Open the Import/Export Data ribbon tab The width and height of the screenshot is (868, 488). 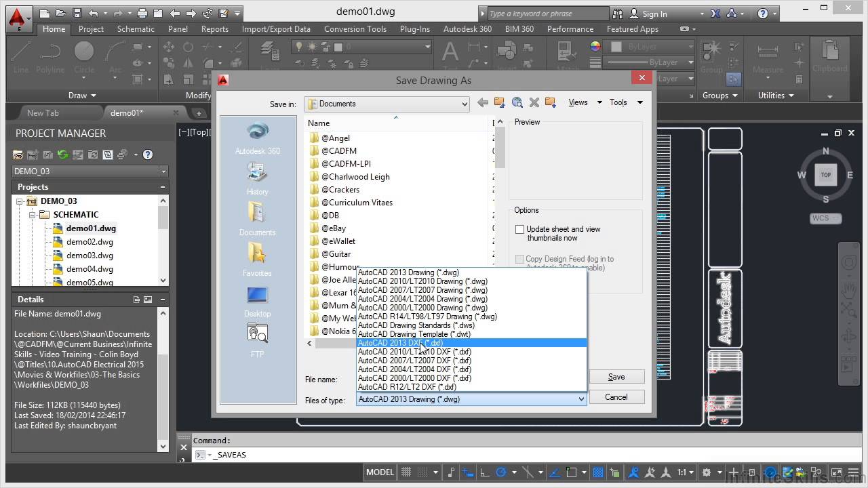[x=276, y=29]
